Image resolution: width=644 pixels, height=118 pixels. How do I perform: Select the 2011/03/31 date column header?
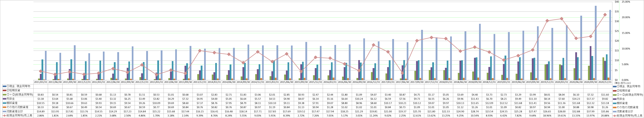pos(41,82)
